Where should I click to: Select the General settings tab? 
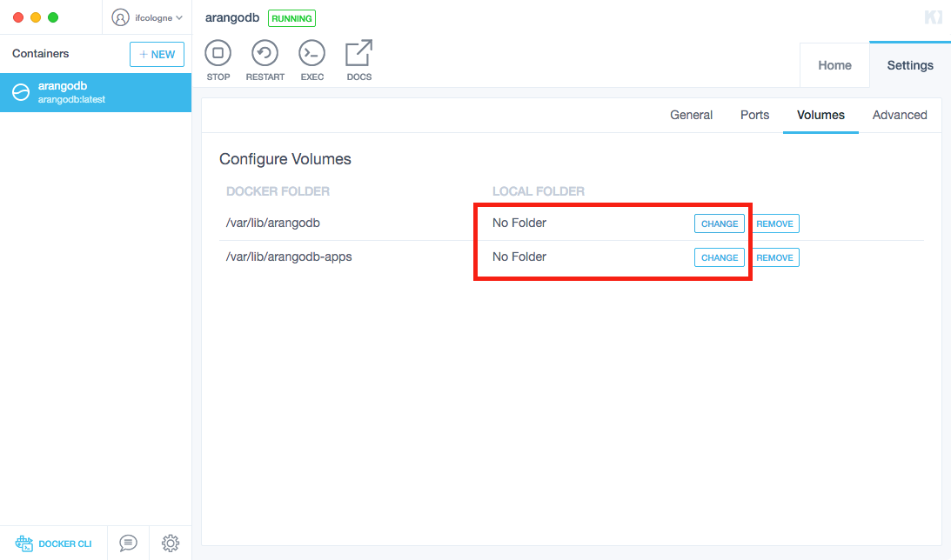tap(691, 115)
